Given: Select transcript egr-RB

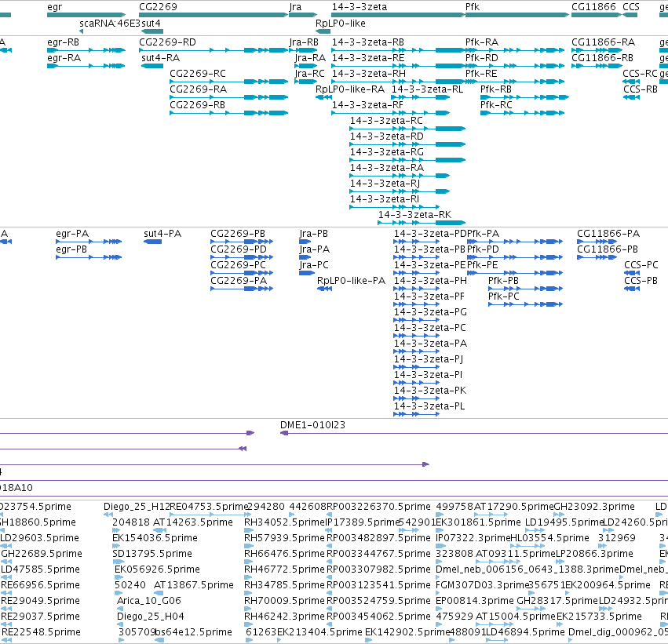Looking at the screenshot, I should tap(86, 50).
